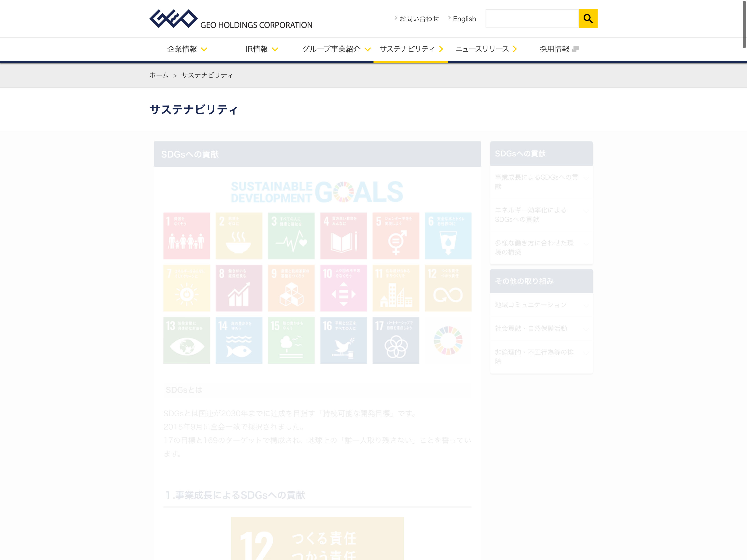Select SDG goal 11 sustainable cities icon
The height and width of the screenshot is (560, 747).
pyautogui.click(x=396, y=288)
